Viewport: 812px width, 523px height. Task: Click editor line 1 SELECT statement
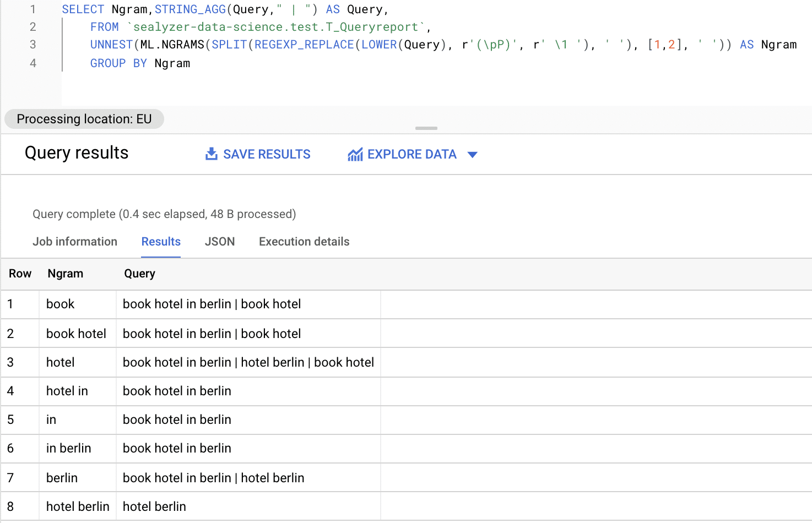tap(225, 9)
